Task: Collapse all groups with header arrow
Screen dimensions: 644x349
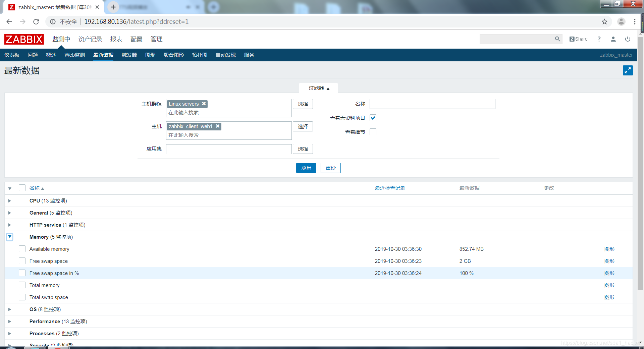Action: (10, 188)
